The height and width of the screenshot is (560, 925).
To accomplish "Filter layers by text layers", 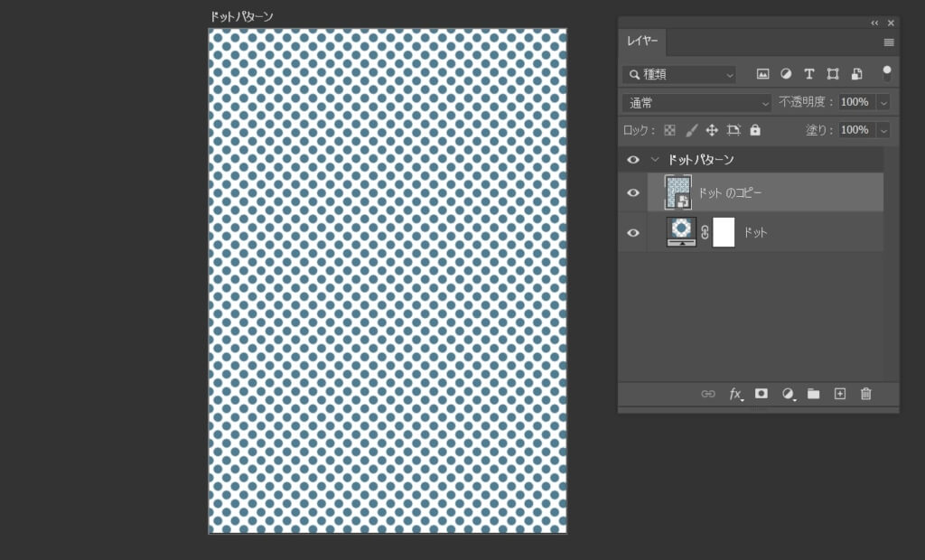I will click(808, 73).
